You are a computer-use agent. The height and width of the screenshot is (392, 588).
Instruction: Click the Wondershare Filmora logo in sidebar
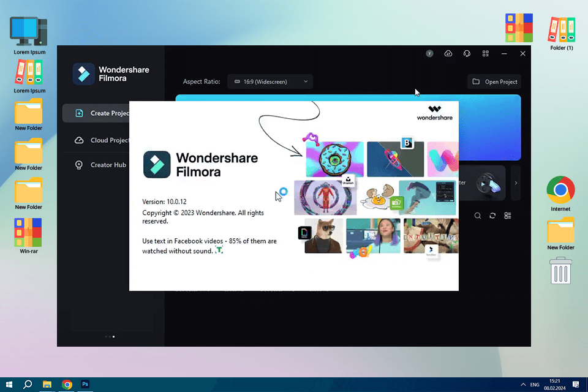(111, 74)
